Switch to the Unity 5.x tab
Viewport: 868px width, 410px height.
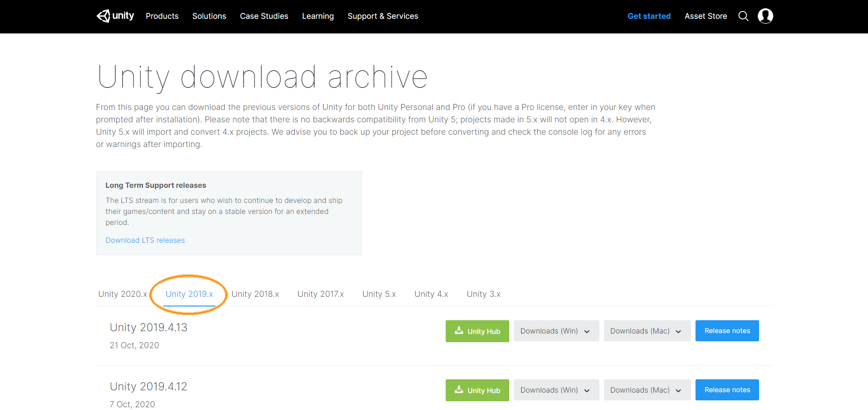tap(379, 294)
